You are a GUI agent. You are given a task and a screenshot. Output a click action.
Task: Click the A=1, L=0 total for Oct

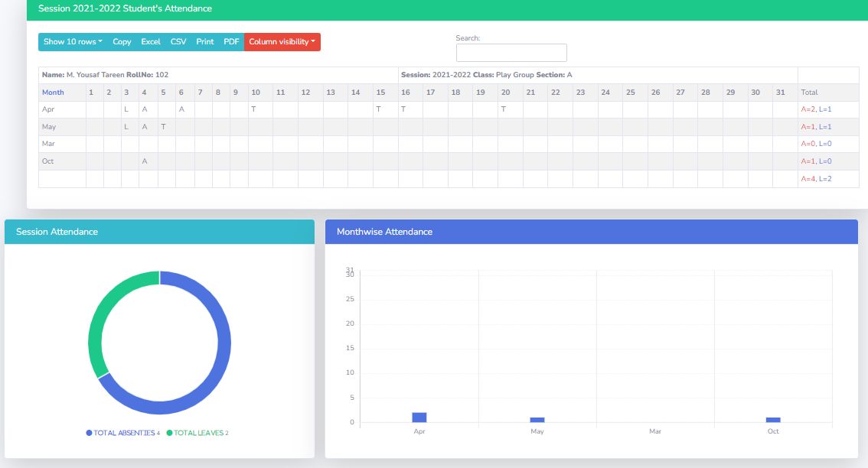[816, 161]
